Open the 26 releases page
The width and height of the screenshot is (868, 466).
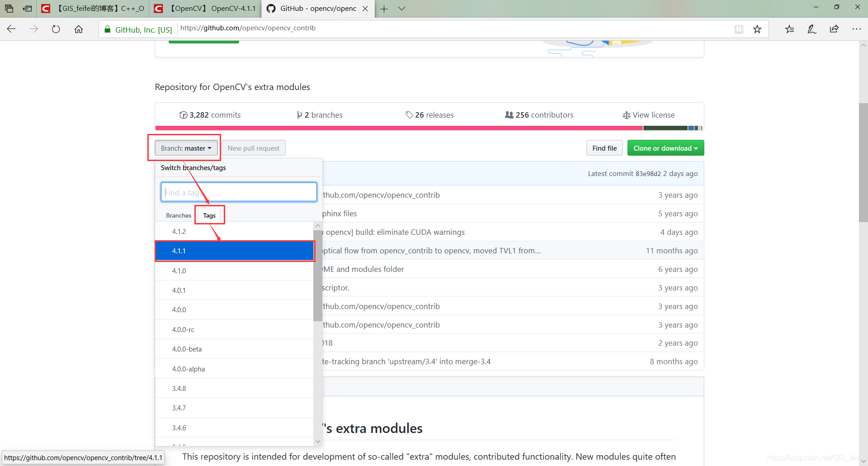coord(429,114)
